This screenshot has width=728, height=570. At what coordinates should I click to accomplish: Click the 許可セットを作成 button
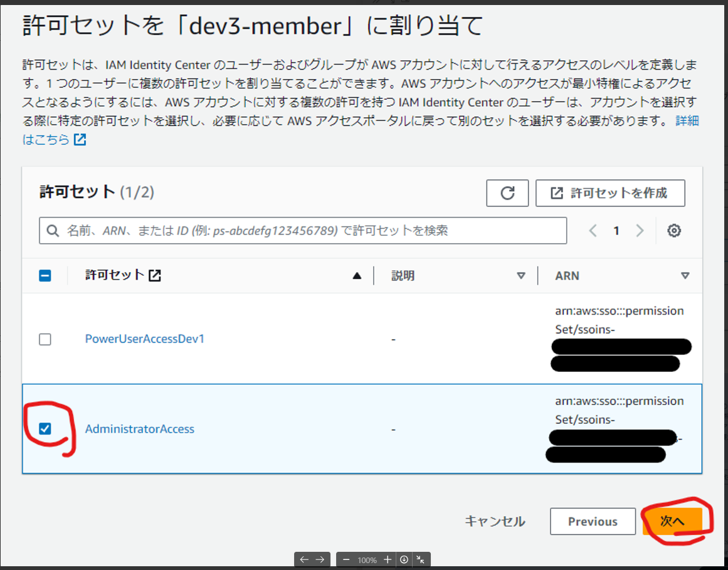point(610,193)
